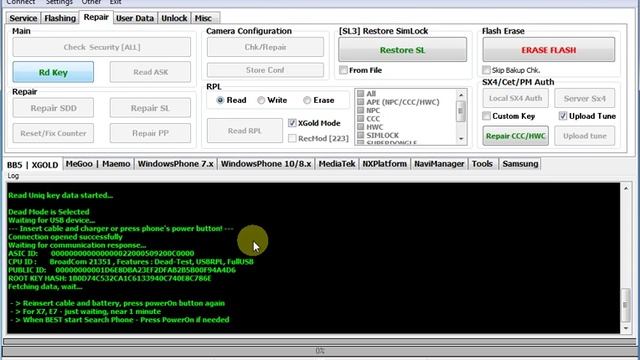640x360 pixels.
Task: Click the red ERASE FLASH button
Action: click(549, 50)
